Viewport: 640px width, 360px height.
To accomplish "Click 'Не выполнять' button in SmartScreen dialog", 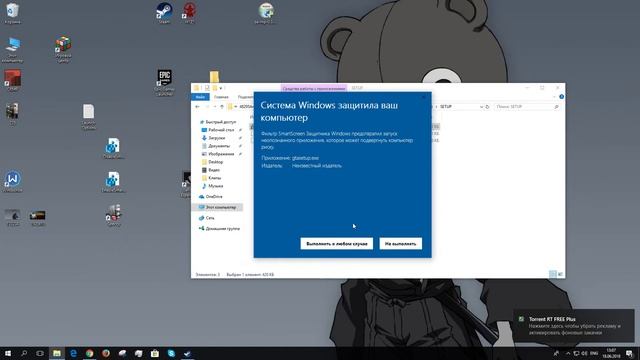I will [400, 244].
